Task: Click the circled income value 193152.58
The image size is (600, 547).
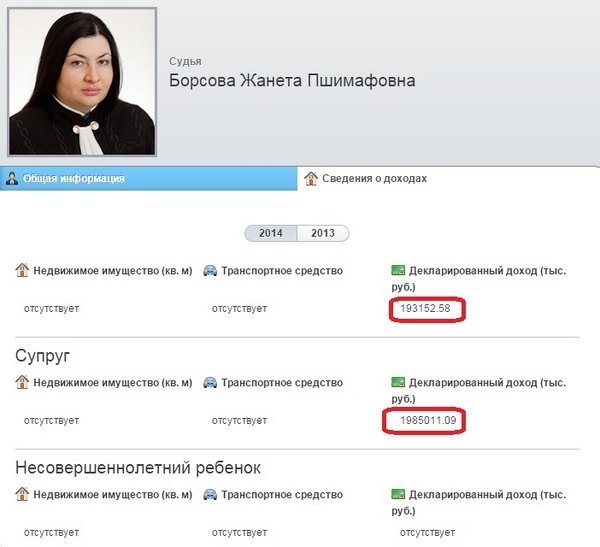Action: coord(425,309)
